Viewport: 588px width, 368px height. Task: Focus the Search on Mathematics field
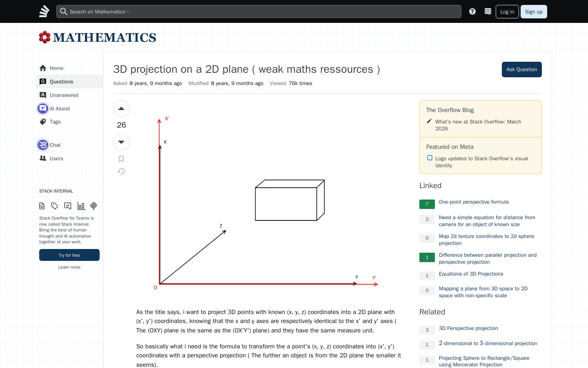tap(259, 11)
